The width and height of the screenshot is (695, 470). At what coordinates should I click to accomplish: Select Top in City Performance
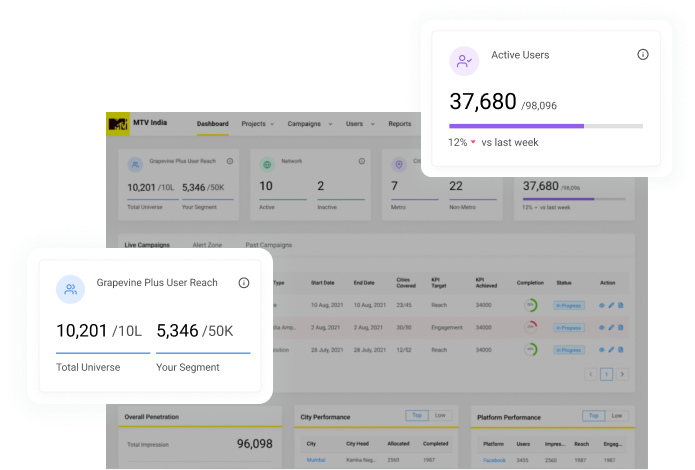pyautogui.click(x=417, y=415)
